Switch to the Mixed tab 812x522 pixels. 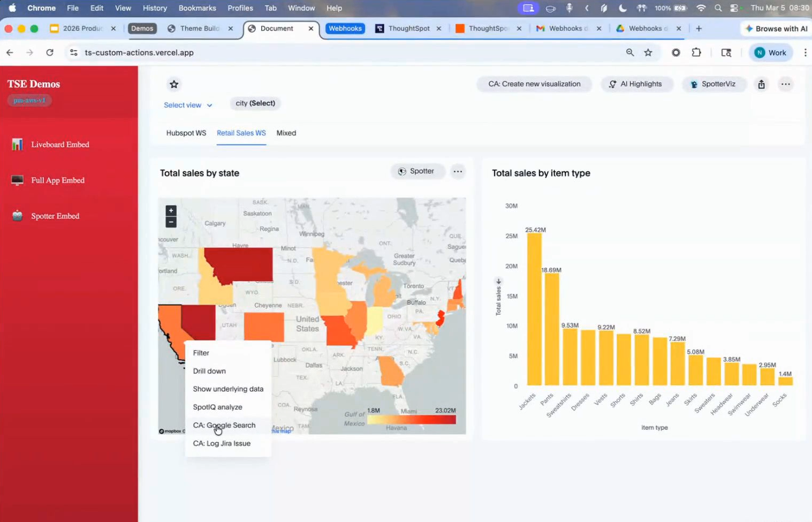tap(286, 133)
